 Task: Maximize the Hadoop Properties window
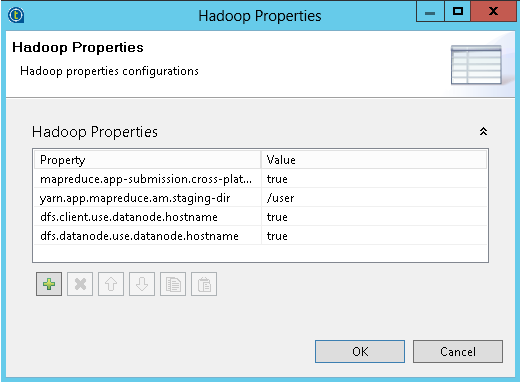[x=458, y=12]
